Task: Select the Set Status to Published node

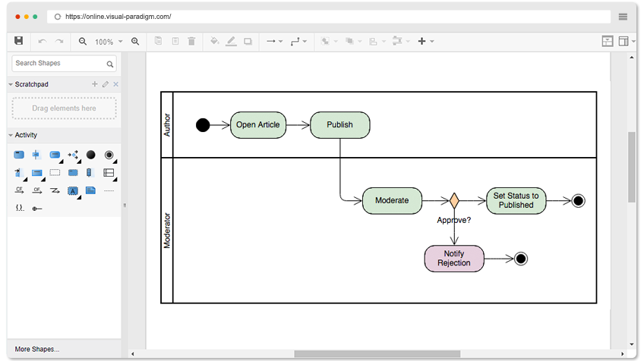Action: (x=516, y=201)
